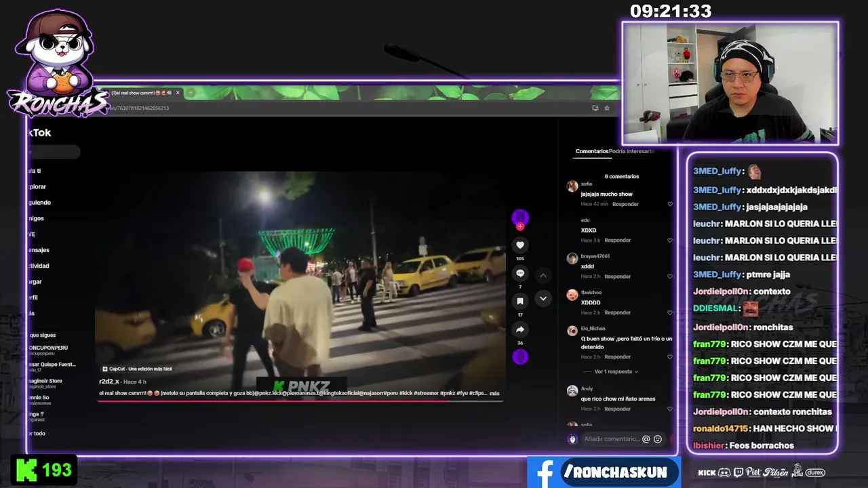This screenshot has height=488, width=868.
Task: Click 'Añadir comentario' input field
Action: click(612, 439)
